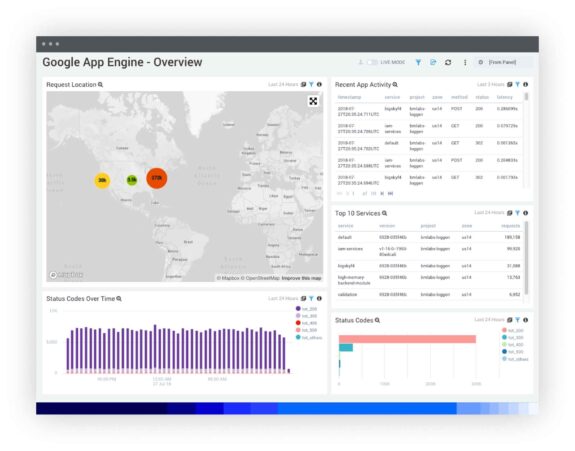
Task: Open the time range on Recent App Activity
Action: pyautogui.click(x=491, y=84)
